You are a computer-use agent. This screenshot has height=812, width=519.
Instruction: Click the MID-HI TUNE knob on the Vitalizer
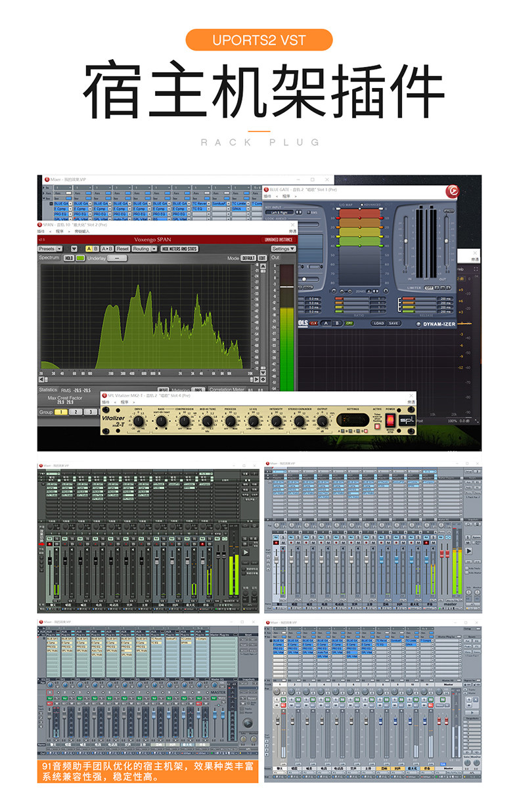(x=207, y=421)
